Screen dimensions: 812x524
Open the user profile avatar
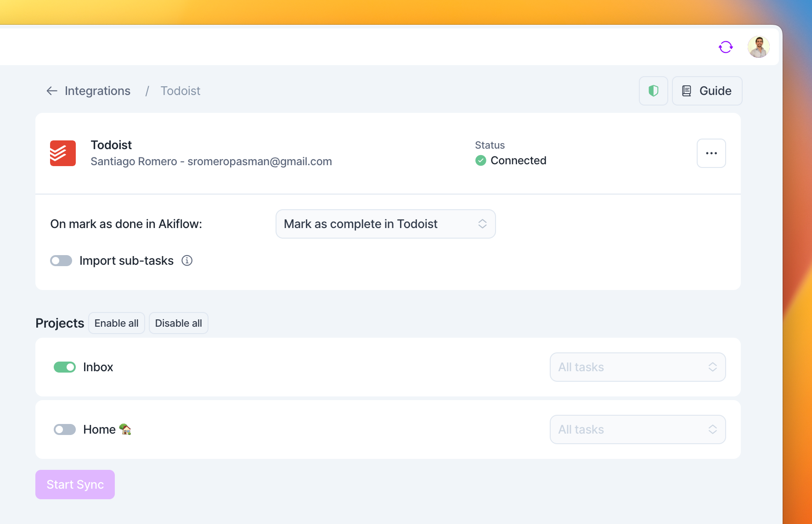[x=759, y=47]
